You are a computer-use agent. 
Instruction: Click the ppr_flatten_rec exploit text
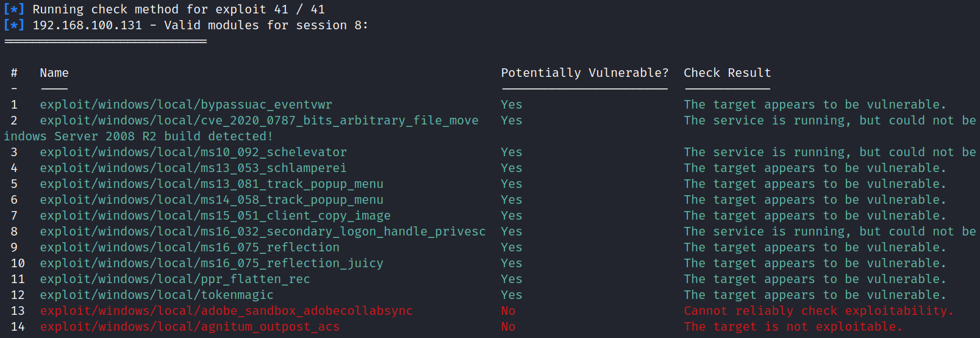click(x=175, y=279)
